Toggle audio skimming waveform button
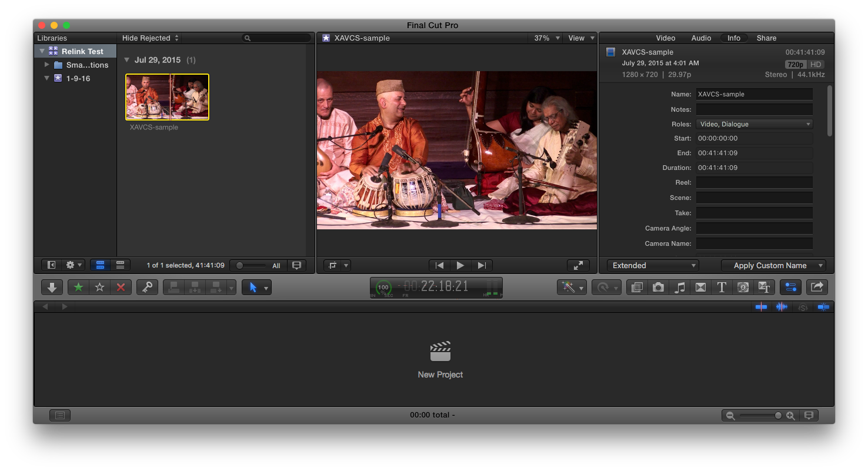 [x=782, y=306]
